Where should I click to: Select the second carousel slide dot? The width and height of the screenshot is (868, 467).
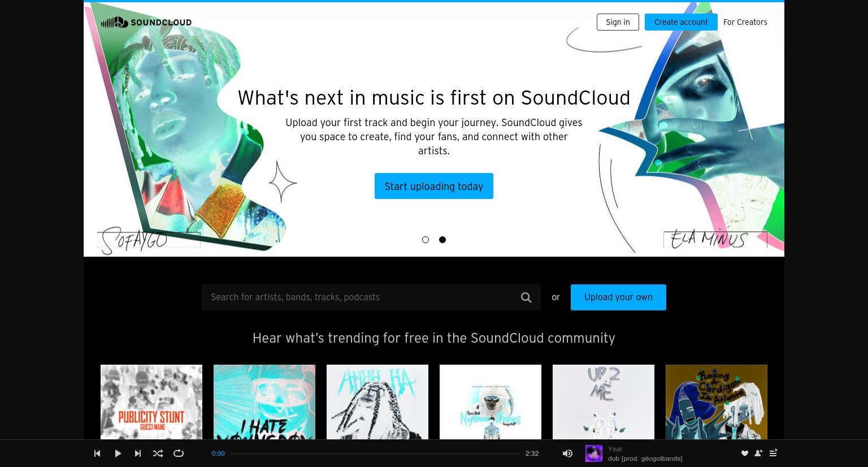[442, 240]
